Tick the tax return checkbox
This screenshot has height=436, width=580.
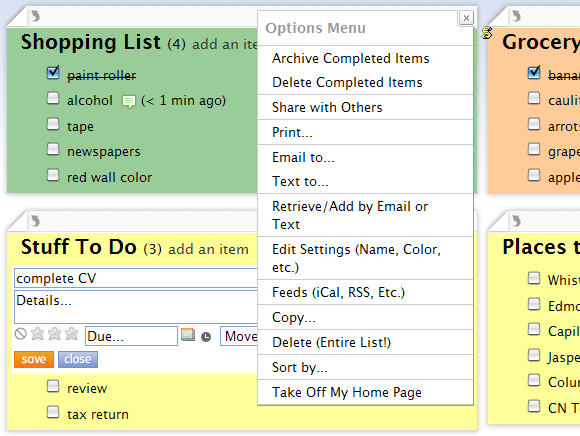(53, 412)
